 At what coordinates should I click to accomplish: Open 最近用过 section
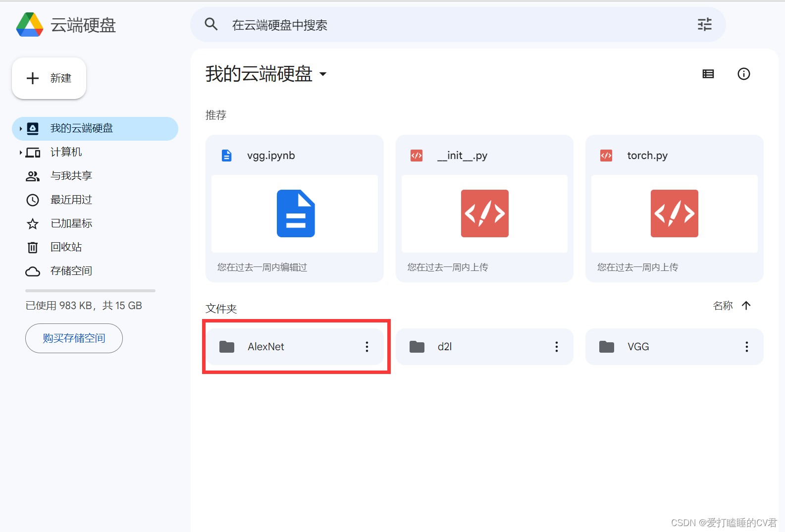pyautogui.click(x=95, y=200)
